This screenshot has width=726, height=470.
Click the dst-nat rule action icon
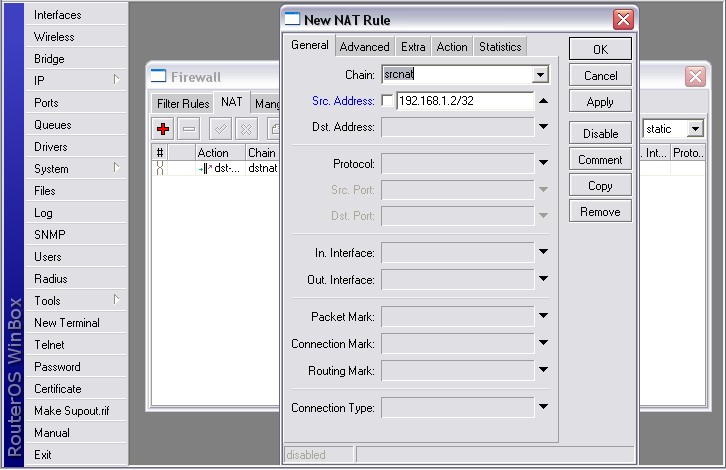click(205, 169)
